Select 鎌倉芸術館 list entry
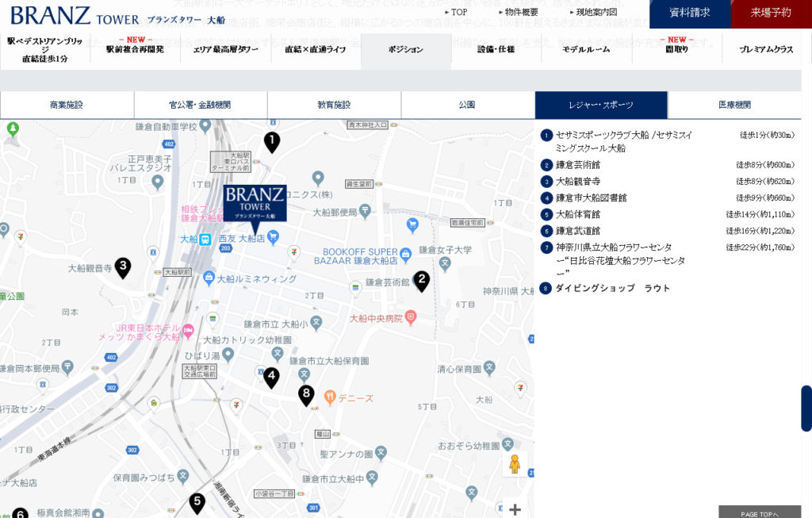Image resolution: width=812 pixels, height=518 pixels. point(668,165)
